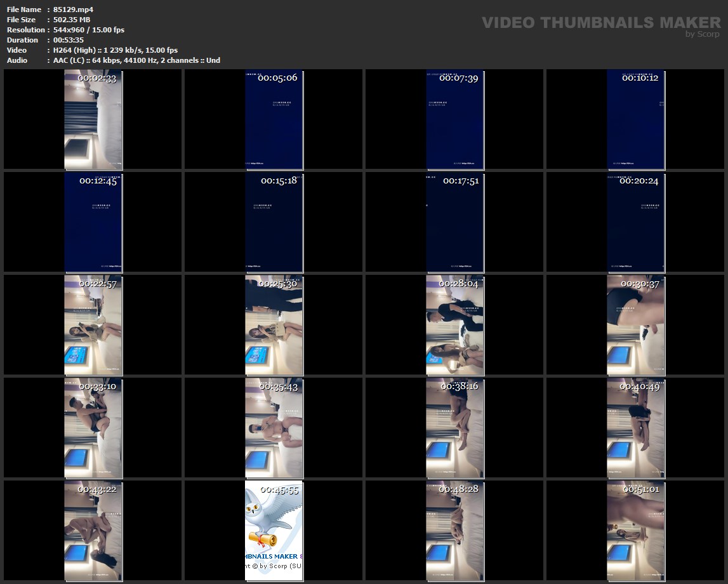
Task: Click the "by Scorp" credit text
Action: pos(703,34)
